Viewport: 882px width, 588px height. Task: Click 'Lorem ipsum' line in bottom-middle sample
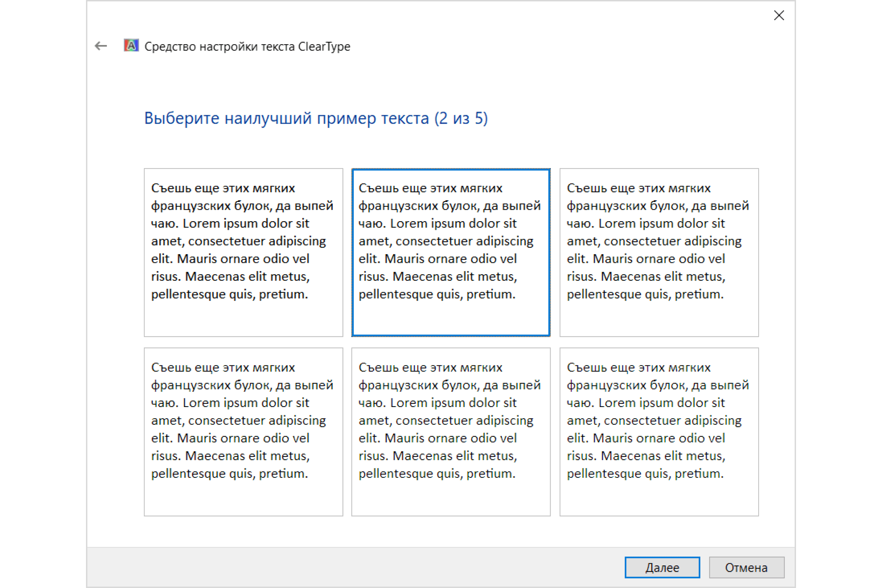click(x=437, y=403)
